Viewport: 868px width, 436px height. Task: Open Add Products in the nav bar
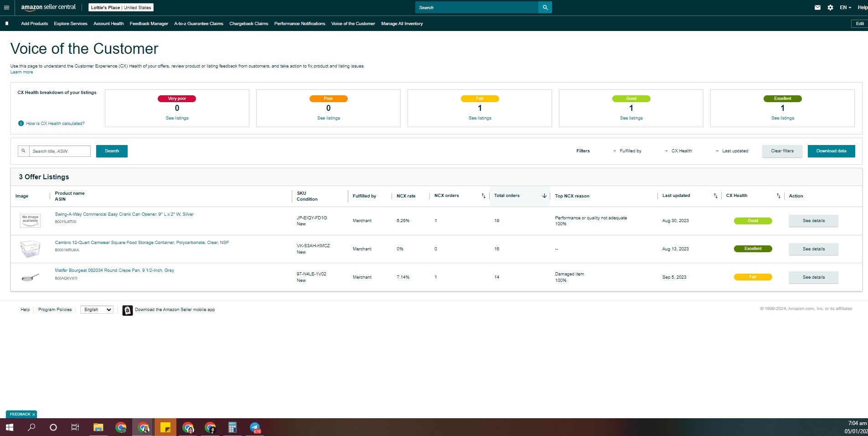34,24
